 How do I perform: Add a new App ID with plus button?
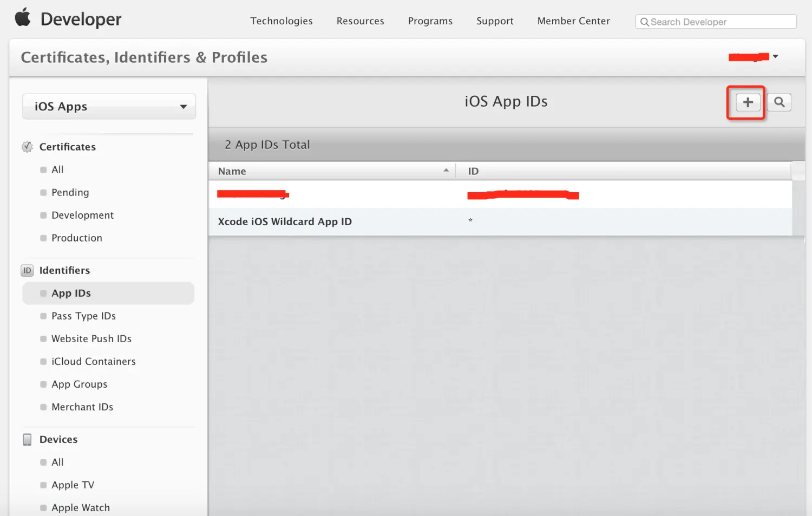(748, 102)
